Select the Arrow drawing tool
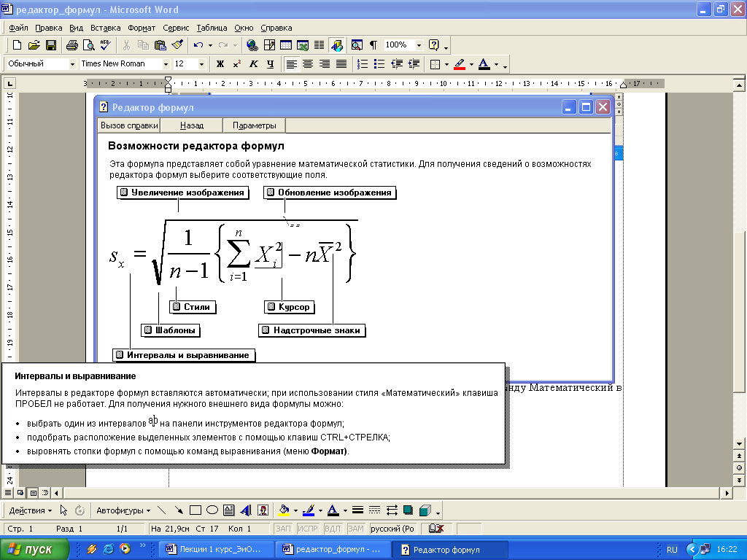Viewport: 747px width, 560px height. (179, 510)
